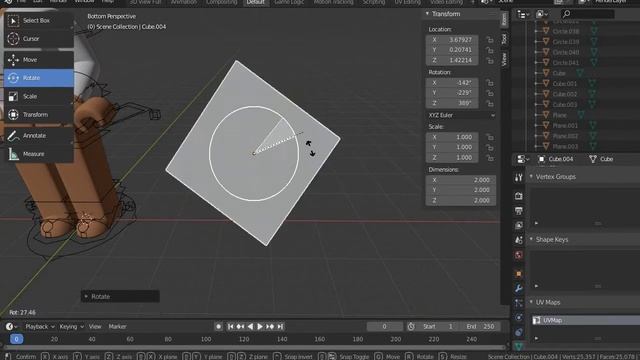Open the Object Constraints properties tab

point(518,332)
